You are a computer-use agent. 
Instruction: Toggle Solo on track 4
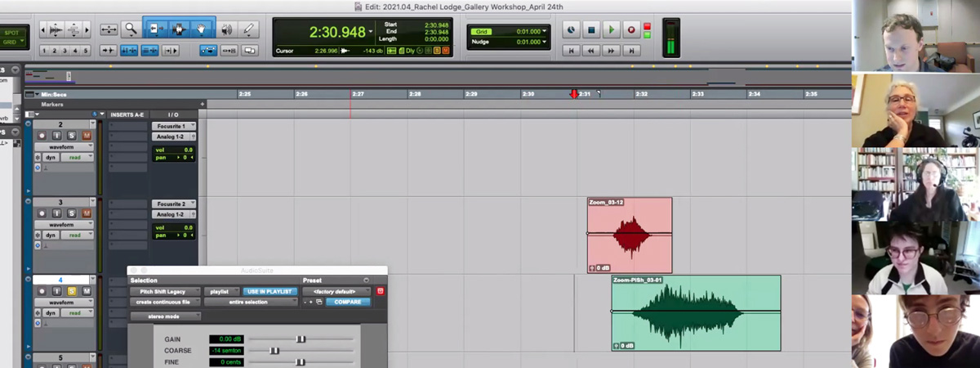(x=71, y=291)
